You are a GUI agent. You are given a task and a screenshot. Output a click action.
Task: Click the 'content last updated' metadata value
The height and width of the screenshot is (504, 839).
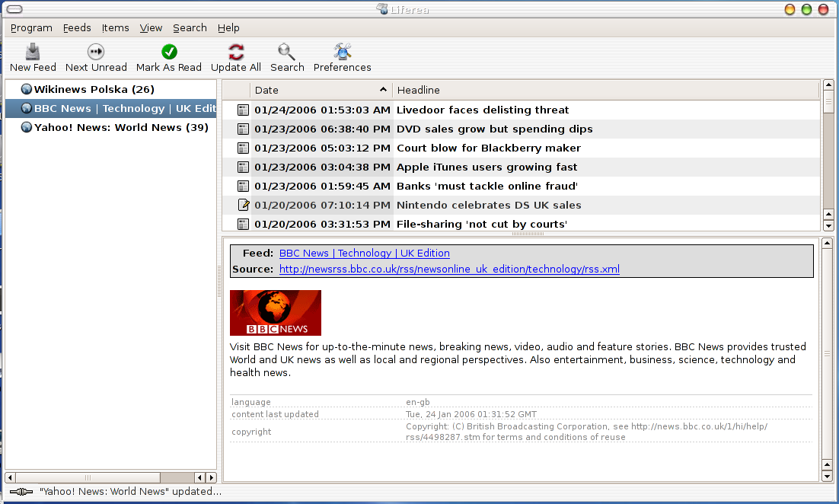471,414
